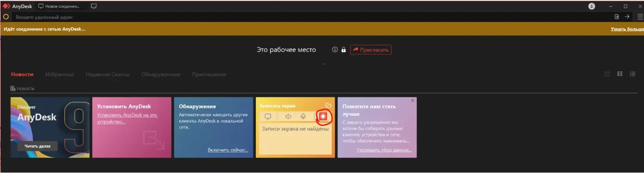Screen dimensions: 644x173
Task: Switch to the Избранные tab
Action: coord(59,74)
